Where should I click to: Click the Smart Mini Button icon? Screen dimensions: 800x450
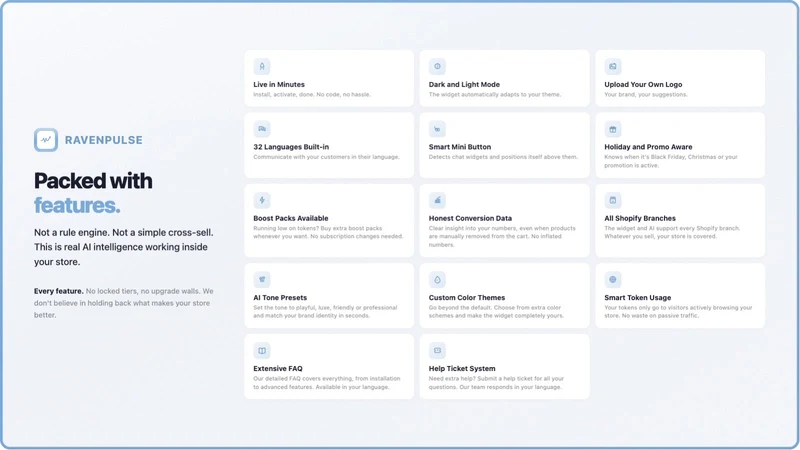[x=437, y=129]
